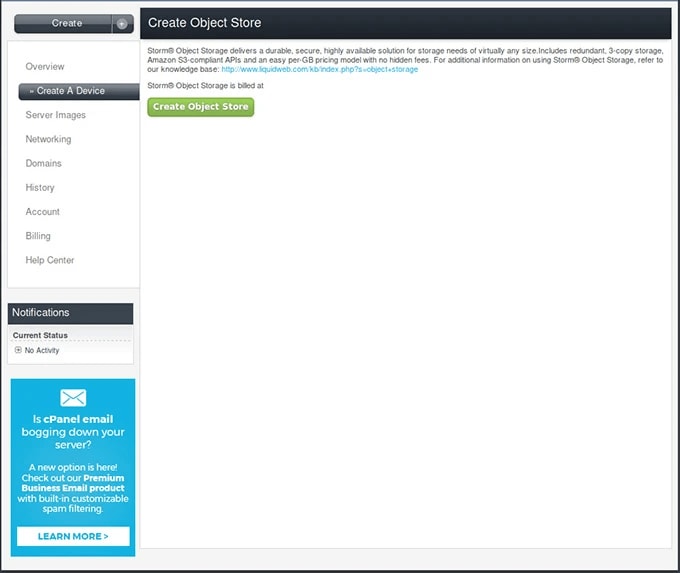680x573 pixels.
Task: Go to Server Images
Action: coord(56,115)
